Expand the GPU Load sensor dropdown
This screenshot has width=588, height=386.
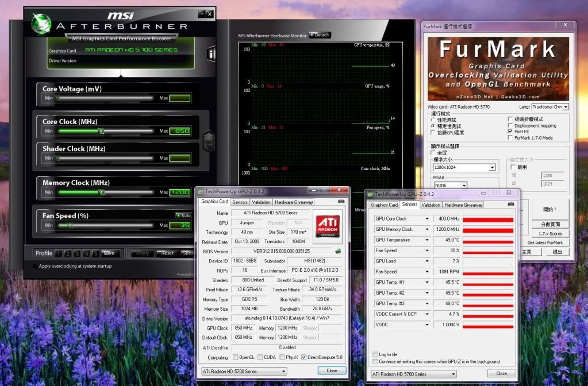(x=426, y=261)
